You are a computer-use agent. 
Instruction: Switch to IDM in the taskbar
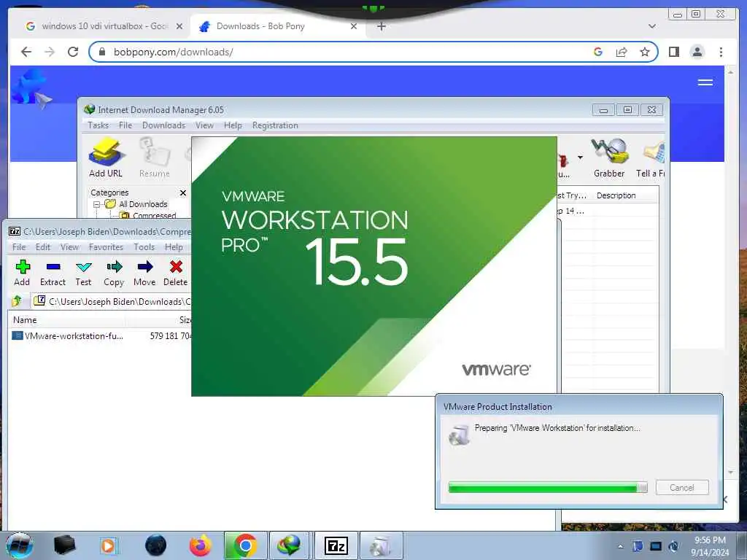(290, 545)
